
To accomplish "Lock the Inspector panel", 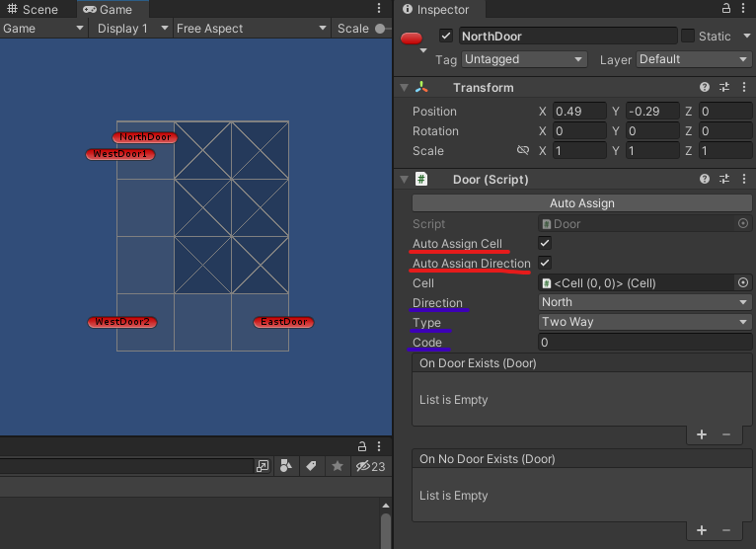I will 726,8.
